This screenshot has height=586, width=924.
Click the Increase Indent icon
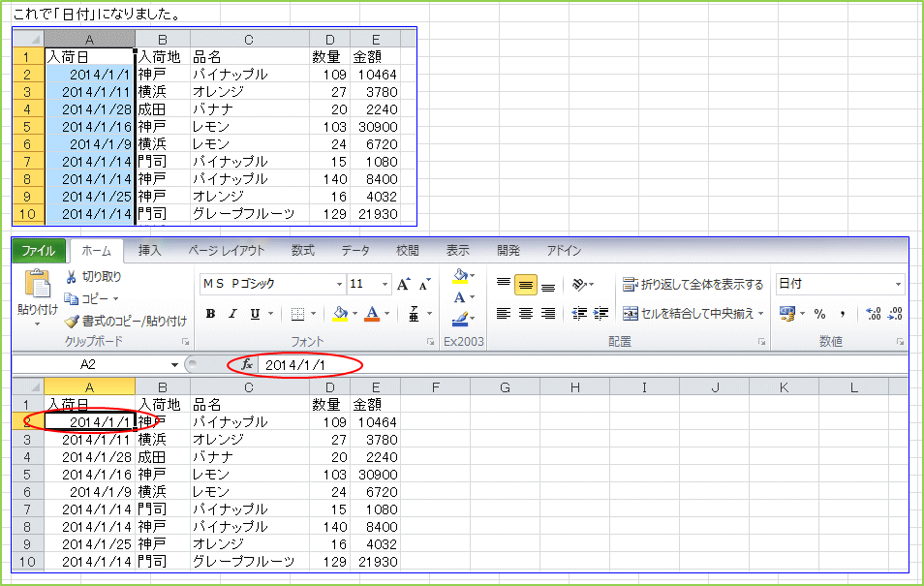click(601, 314)
